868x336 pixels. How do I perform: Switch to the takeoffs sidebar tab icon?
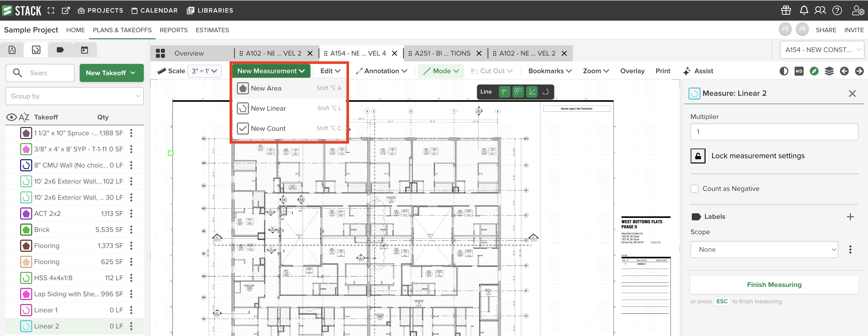pos(36,50)
